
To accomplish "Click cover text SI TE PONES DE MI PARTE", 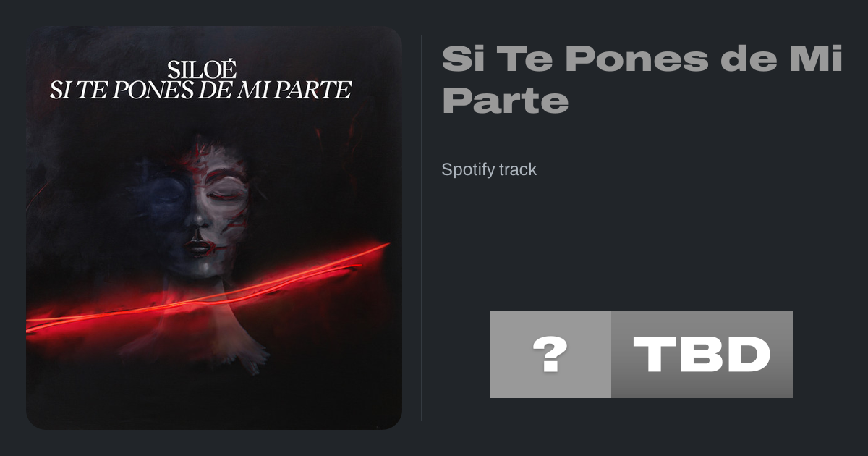I will click(200, 90).
